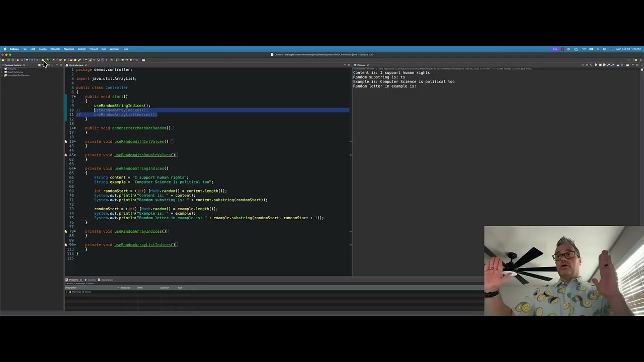Expand the ArtDemo project
Screen dimensions: 644x362
[2, 69]
